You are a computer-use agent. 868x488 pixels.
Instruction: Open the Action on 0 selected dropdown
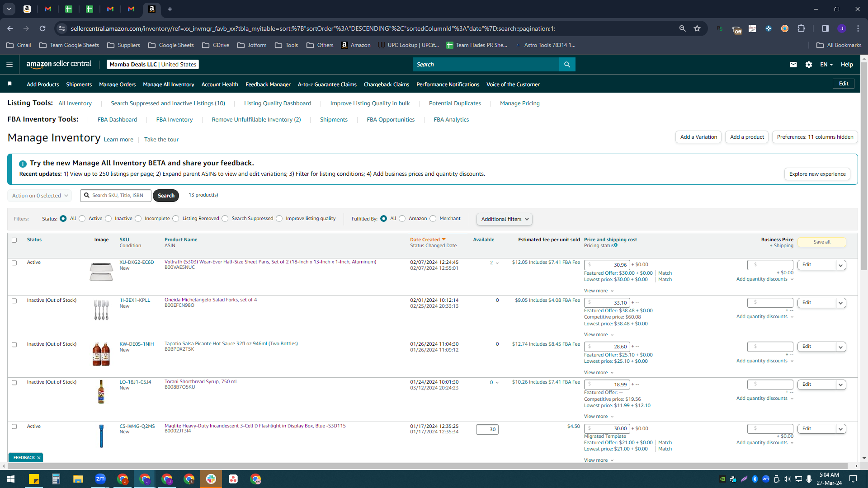pyautogui.click(x=40, y=196)
